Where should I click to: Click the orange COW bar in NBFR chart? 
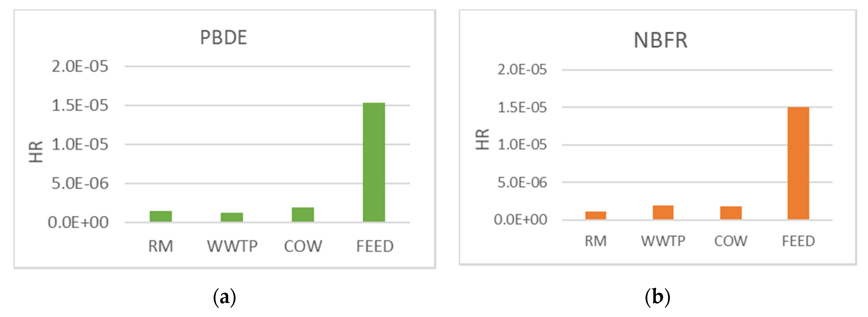click(x=730, y=213)
